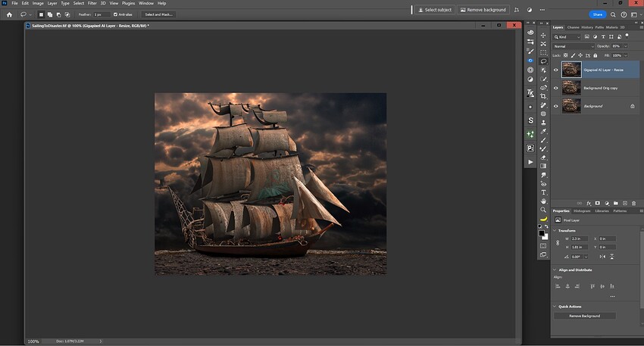Click the three-dots more align options
This screenshot has height=346, width=644.
(x=612, y=296)
